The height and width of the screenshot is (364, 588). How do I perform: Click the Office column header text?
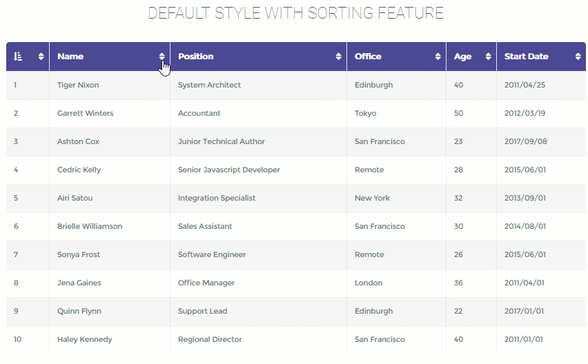tap(368, 57)
